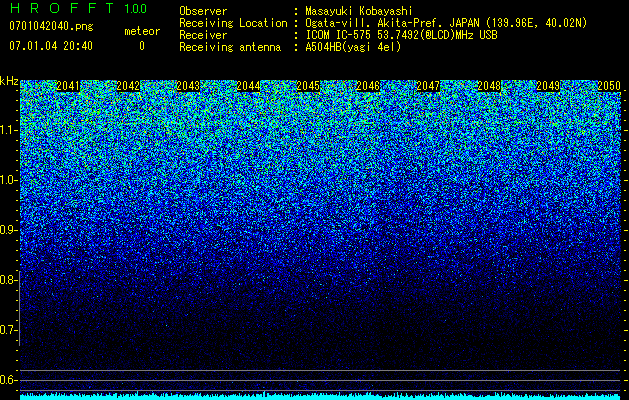The height and width of the screenshot is (400, 629).
Task: Click the kHz axis unit label
Action: [x=9, y=81]
